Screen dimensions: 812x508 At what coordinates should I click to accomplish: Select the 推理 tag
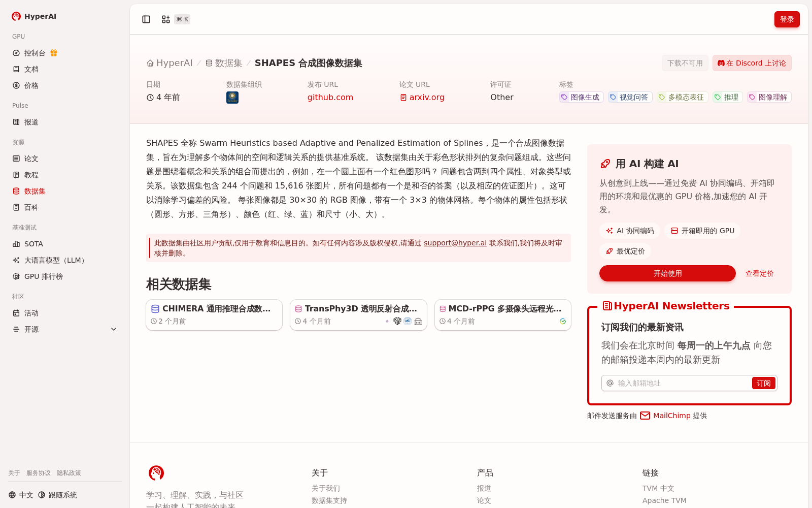(x=728, y=97)
